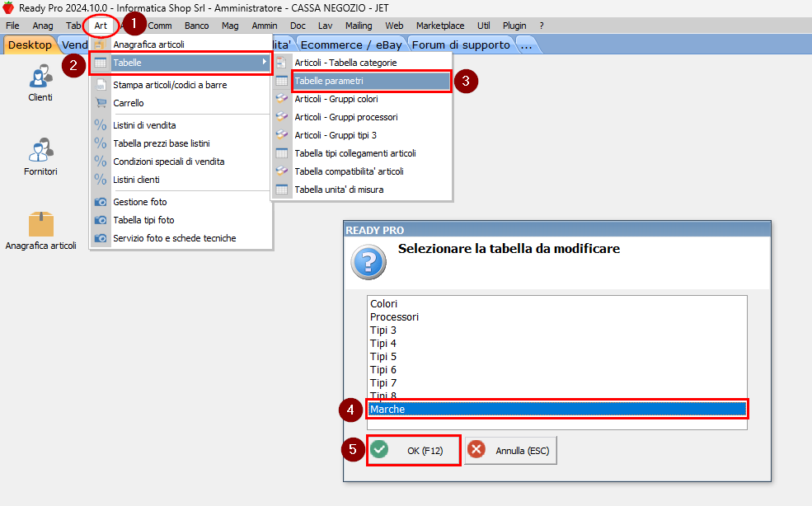The image size is (812, 506).
Task: Select Tipi 3 in the table list
Action: pos(556,330)
